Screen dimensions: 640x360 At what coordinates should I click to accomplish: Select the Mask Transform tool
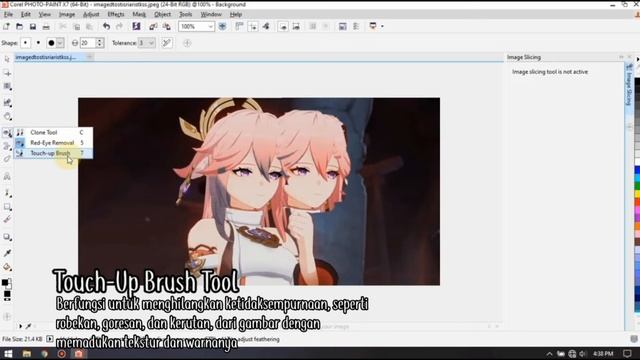7,73
